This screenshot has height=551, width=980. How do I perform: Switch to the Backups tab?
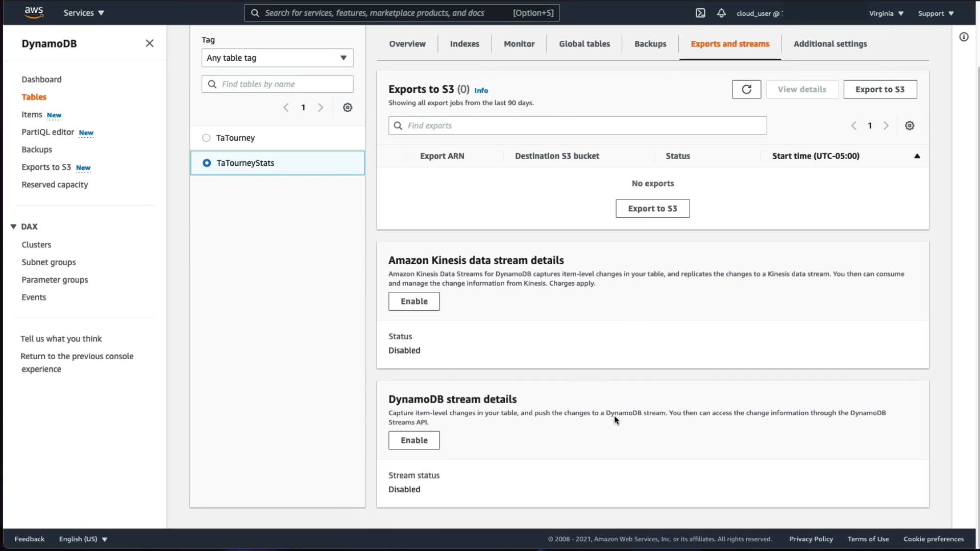(x=650, y=44)
